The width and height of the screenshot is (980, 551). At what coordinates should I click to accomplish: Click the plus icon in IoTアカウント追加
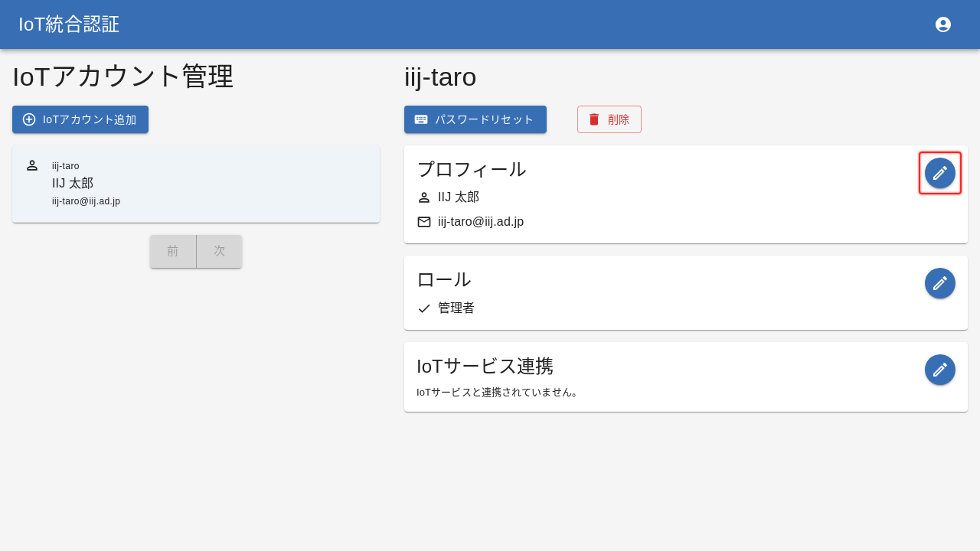click(29, 119)
